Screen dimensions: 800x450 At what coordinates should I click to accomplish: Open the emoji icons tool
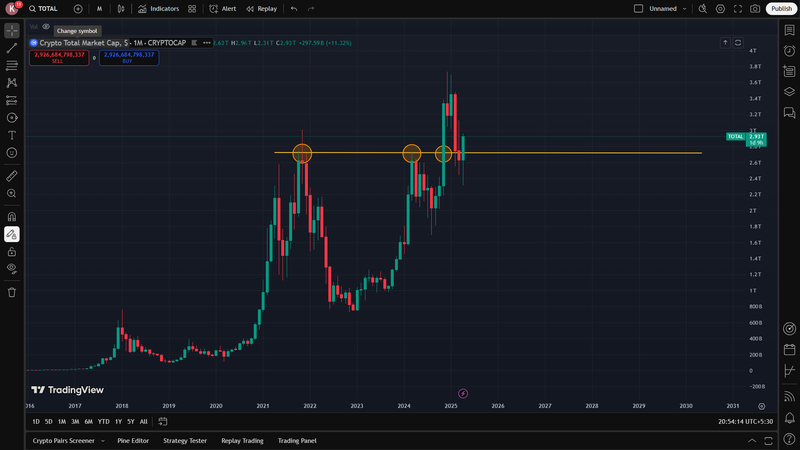pos(12,153)
